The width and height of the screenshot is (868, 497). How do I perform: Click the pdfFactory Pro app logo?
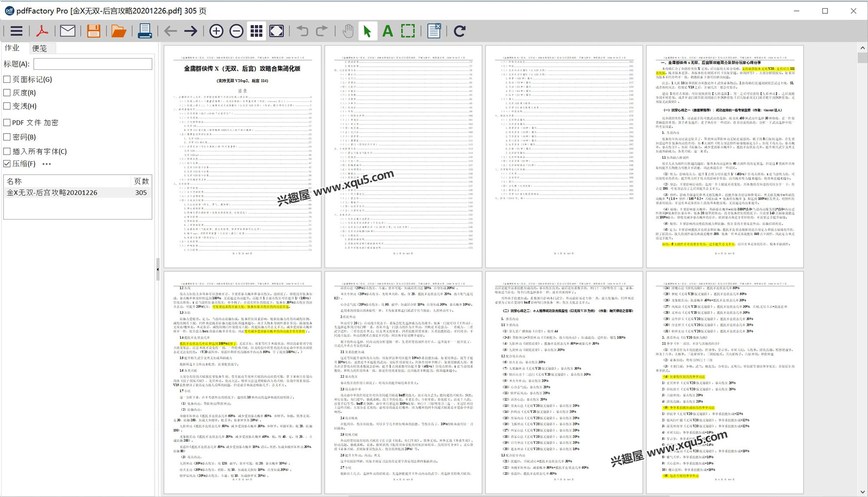pos(9,11)
